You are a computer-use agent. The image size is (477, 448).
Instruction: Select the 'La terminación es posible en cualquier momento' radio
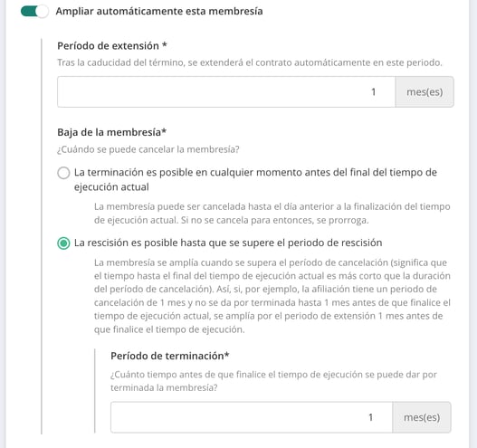[63, 173]
